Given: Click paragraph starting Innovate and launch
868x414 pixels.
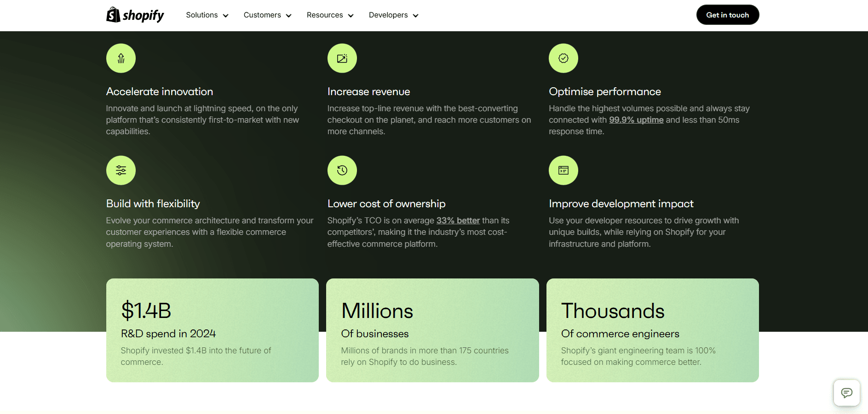Looking at the screenshot, I should [x=202, y=120].
